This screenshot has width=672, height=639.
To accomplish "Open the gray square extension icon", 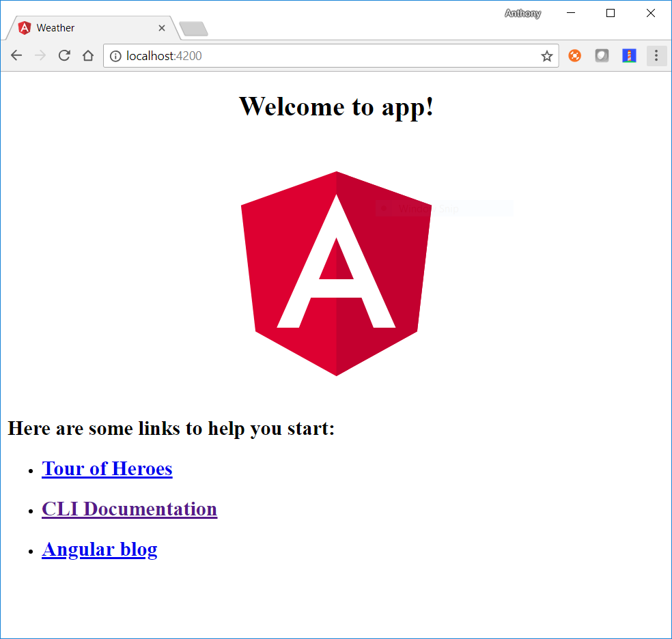I will coord(602,56).
